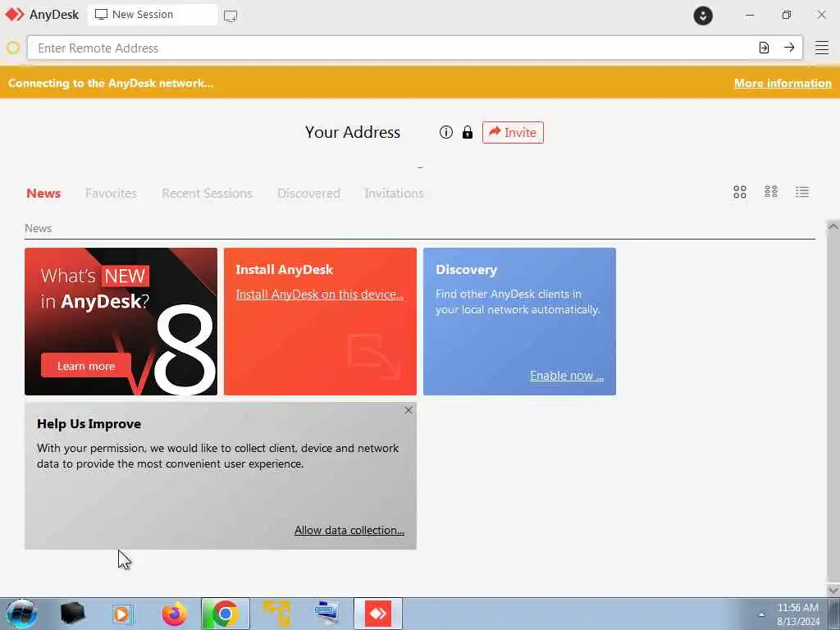Open a new session tab with the plus monitor icon
The height and width of the screenshot is (630, 840).
[x=231, y=16]
